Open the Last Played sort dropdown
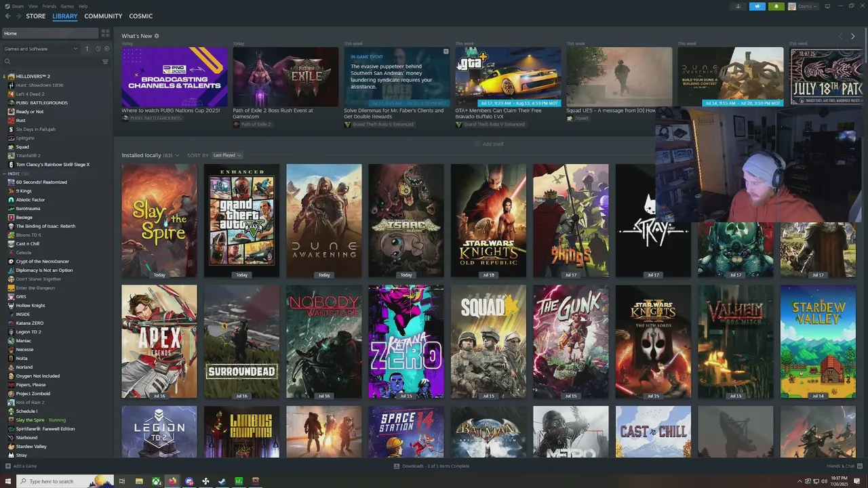Screen dimensions: 868x488 (226, 155)
